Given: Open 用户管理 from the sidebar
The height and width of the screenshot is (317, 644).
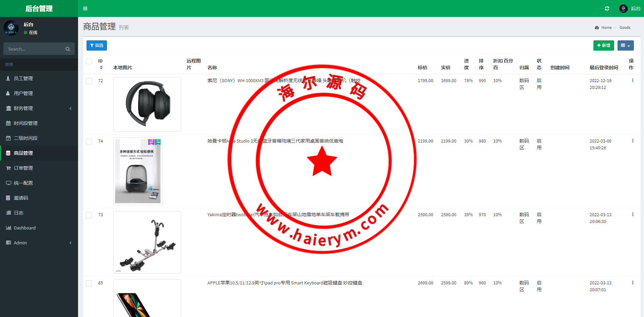Looking at the screenshot, I should pos(23,93).
